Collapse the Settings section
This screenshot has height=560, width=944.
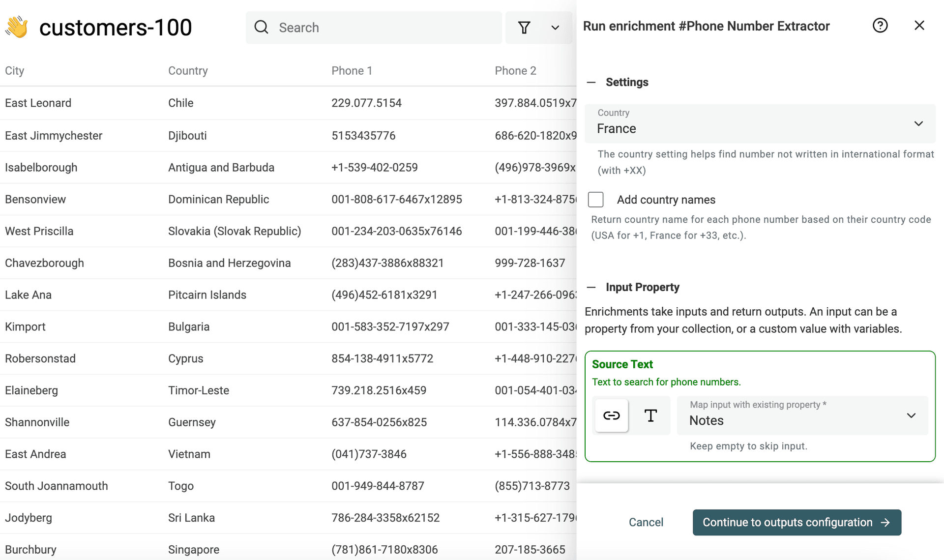coord(591,82)
